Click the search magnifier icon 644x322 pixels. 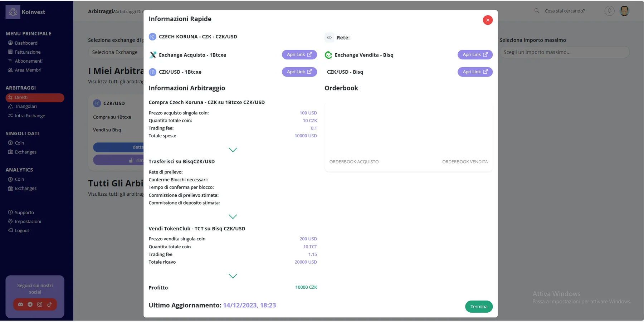tap(537, 11)
